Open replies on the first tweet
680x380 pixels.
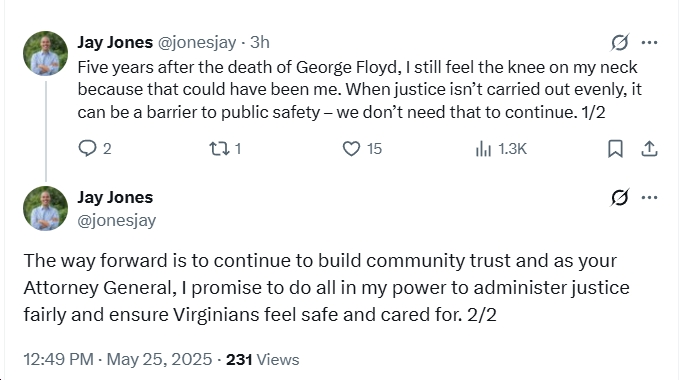tap(95, 149)
